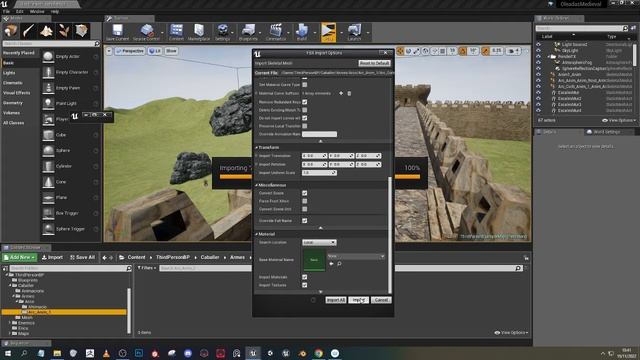Open the Settings toolbar icon
The image size is (640, 360).
coord(222,32)
